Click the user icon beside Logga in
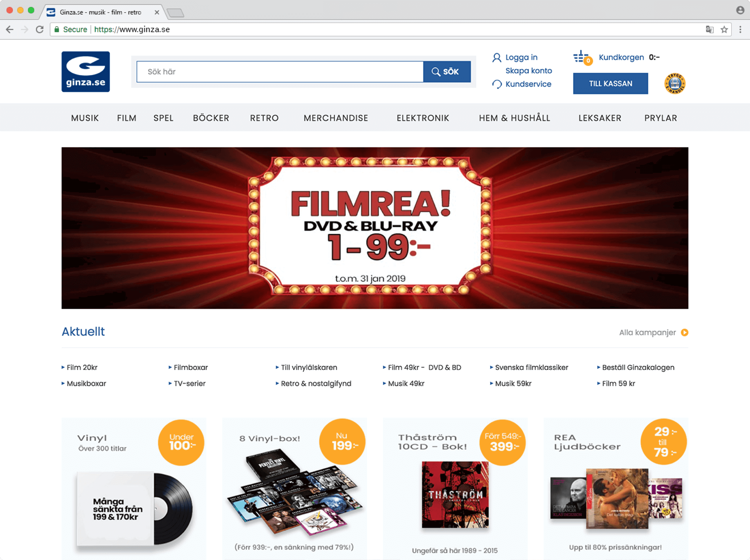The image size is (750, 560). (497, 57)
